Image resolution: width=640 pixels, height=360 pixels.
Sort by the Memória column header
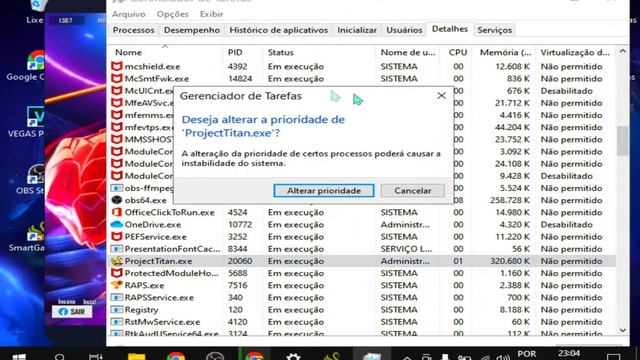[x=505, y=53]
